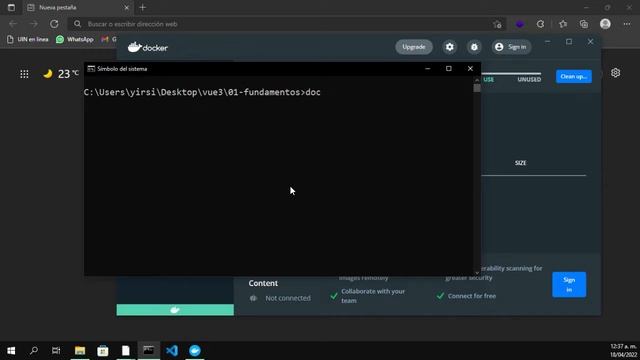
Task: Click the purple browser extension icon
Action: coord(520,24)
